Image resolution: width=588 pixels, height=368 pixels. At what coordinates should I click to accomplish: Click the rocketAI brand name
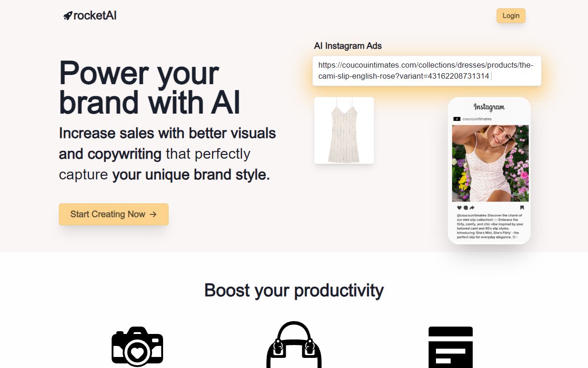pos(95,16)
